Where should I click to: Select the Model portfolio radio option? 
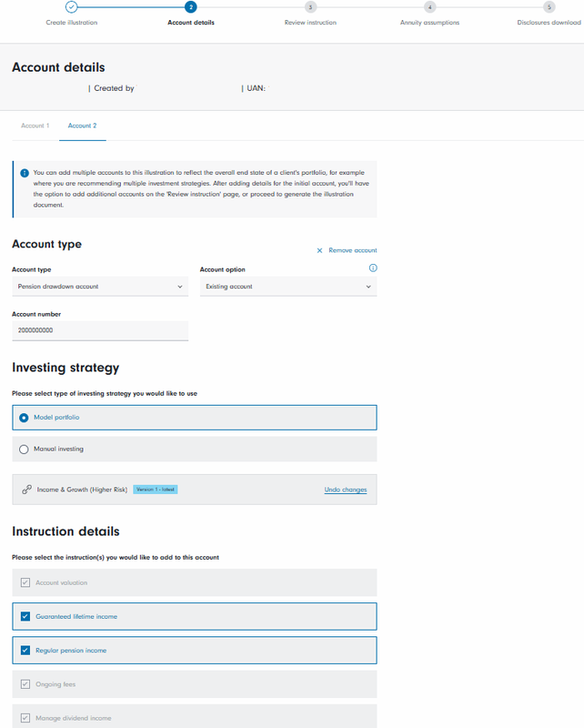(x=25, y=417)
